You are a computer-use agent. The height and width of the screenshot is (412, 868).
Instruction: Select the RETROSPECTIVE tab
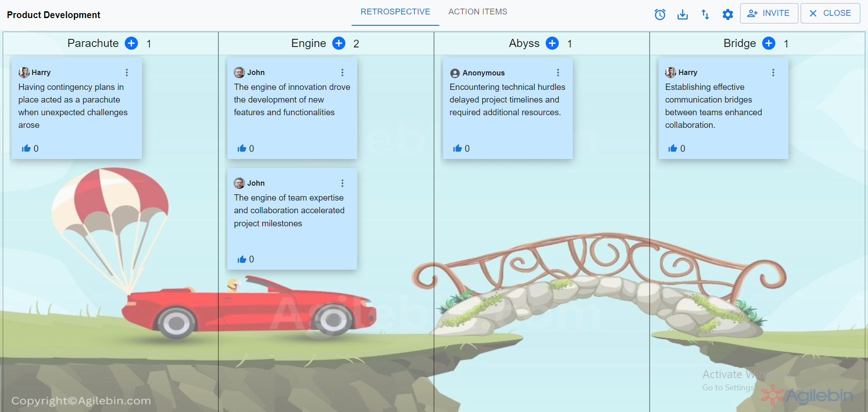coord(395,12)
